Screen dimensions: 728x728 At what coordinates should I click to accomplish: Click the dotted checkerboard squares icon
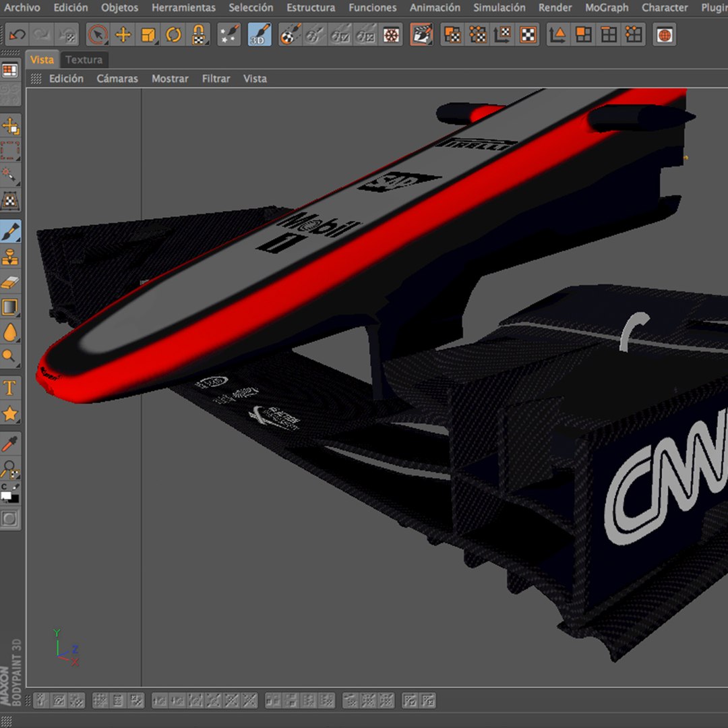tap(477, 35)
